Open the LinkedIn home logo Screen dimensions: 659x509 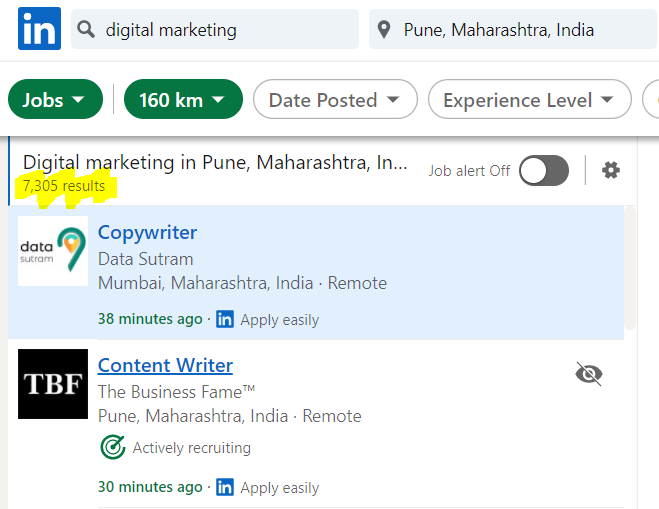tap(40, 29)
